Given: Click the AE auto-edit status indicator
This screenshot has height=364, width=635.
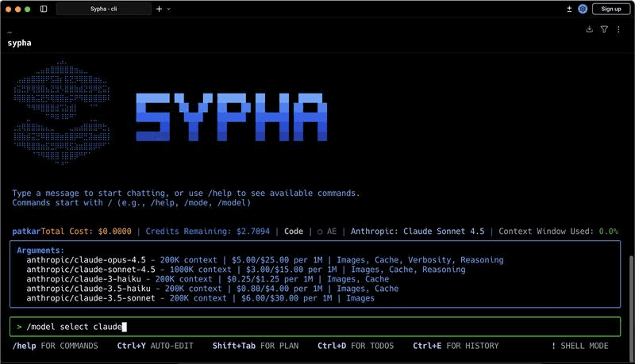Looking at the screenshot, I should (327, 232).
